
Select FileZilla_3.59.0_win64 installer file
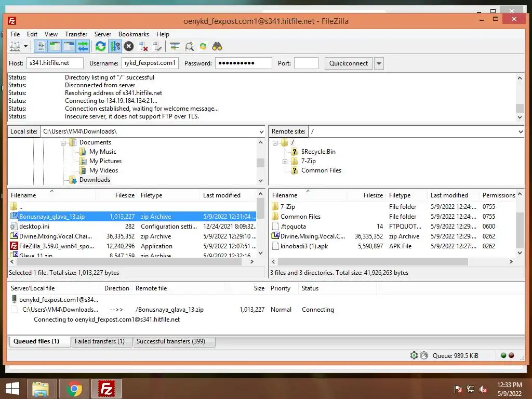pyautogui.click(x=132, y=246)
